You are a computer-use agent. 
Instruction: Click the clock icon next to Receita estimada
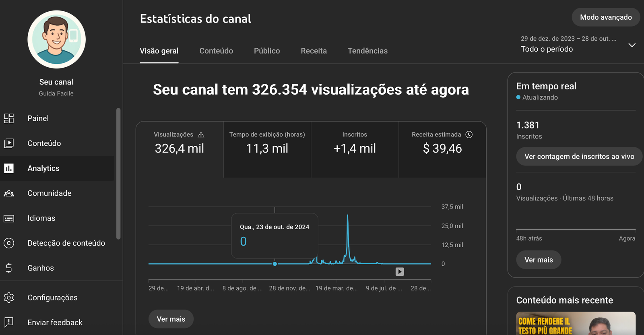[469, 134]
